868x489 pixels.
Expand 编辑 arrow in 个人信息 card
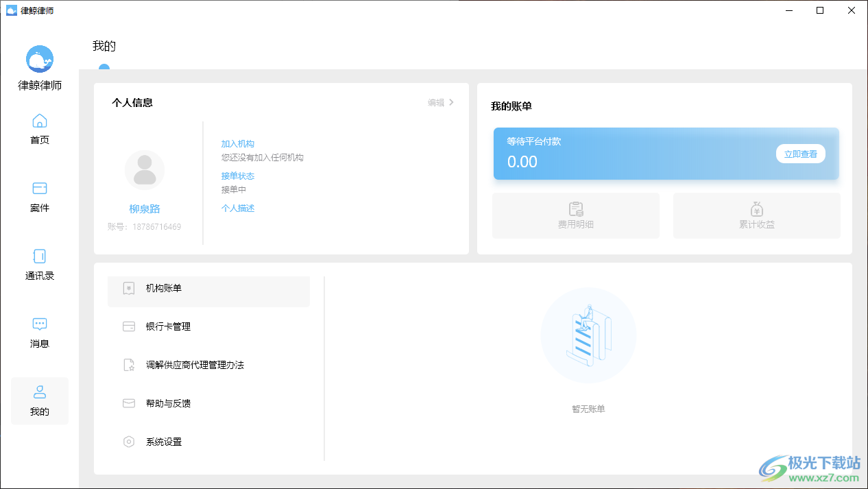click(451, 102)
